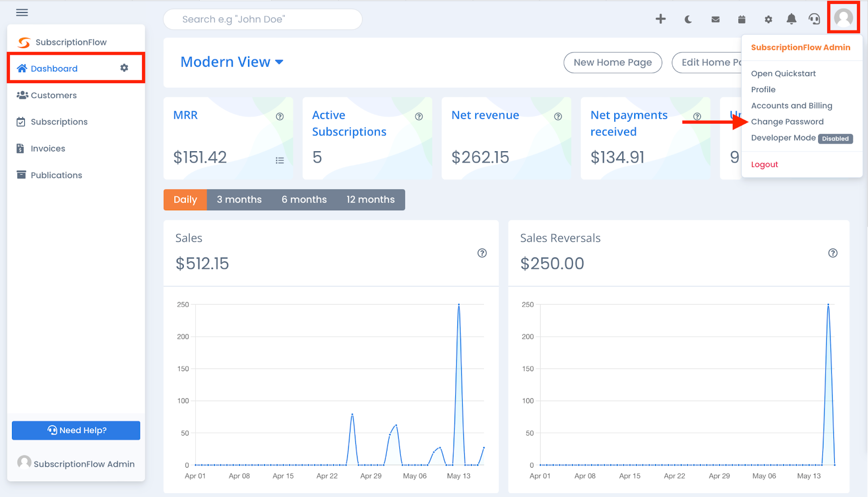
Task: Click the $262.15 net revenue value
Action: [480, 157]
